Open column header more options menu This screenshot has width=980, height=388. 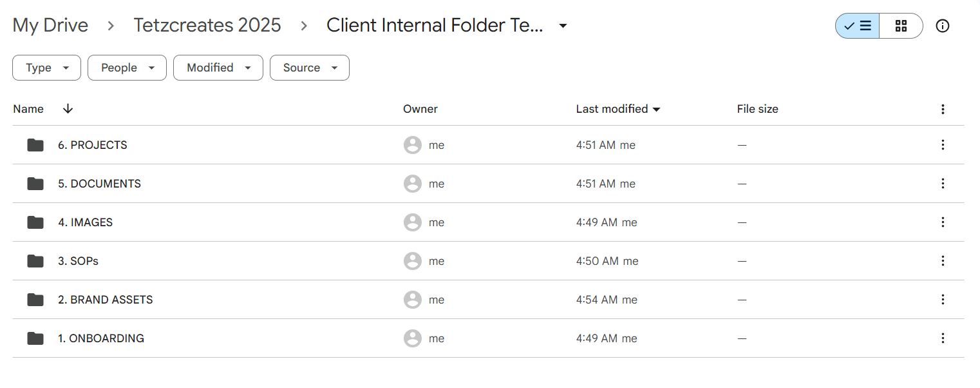(943, 109)
